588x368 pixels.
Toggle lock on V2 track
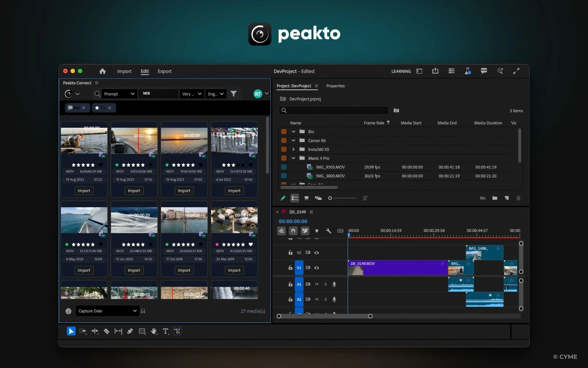290,252
